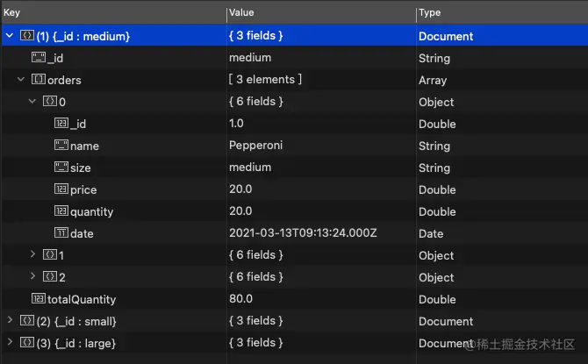This screenshot has width=588, height=364.
Task: Click document icon of {_id : large} row
Action: 27,342
